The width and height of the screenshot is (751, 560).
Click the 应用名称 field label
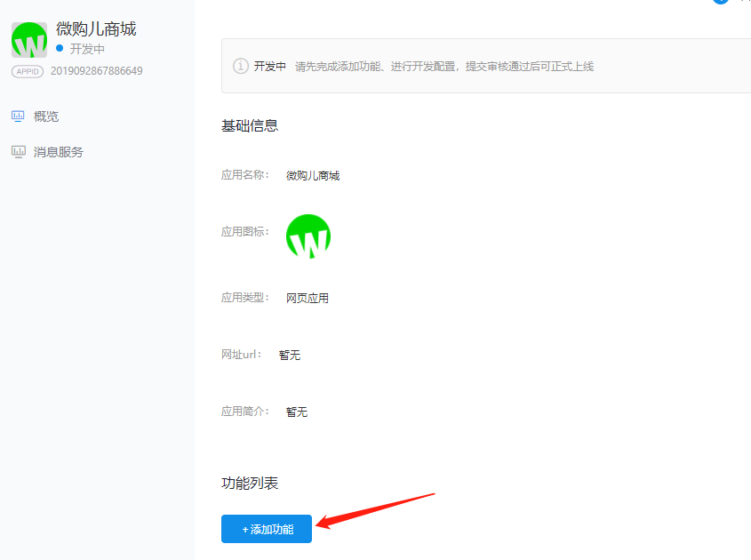tap(244, 175)
